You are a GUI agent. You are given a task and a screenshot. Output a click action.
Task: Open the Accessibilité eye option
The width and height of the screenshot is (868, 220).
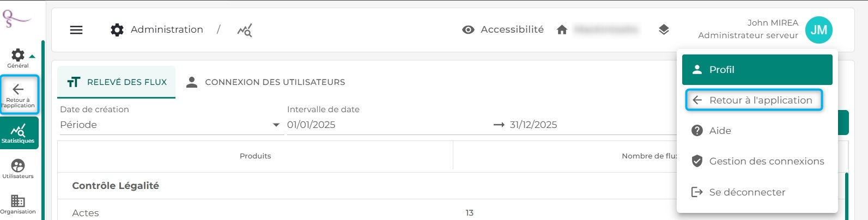coord(502,30)
